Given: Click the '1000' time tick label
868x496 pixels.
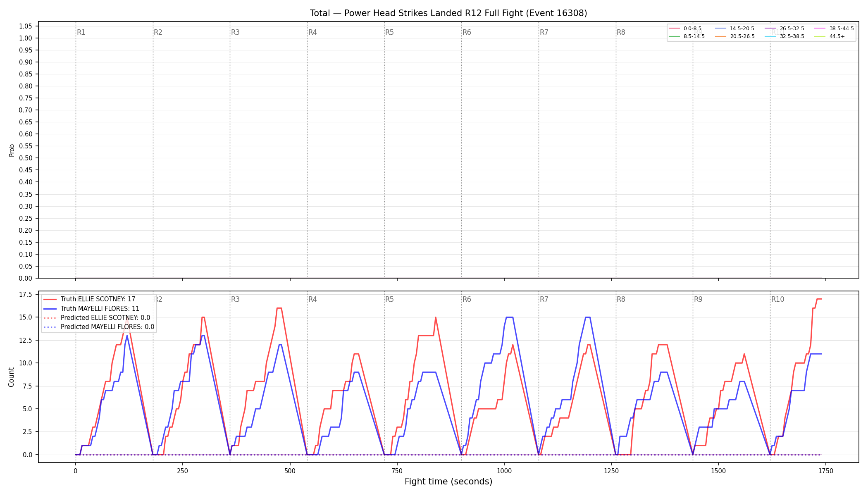Looking at the screenshot, I should point(504,471).
